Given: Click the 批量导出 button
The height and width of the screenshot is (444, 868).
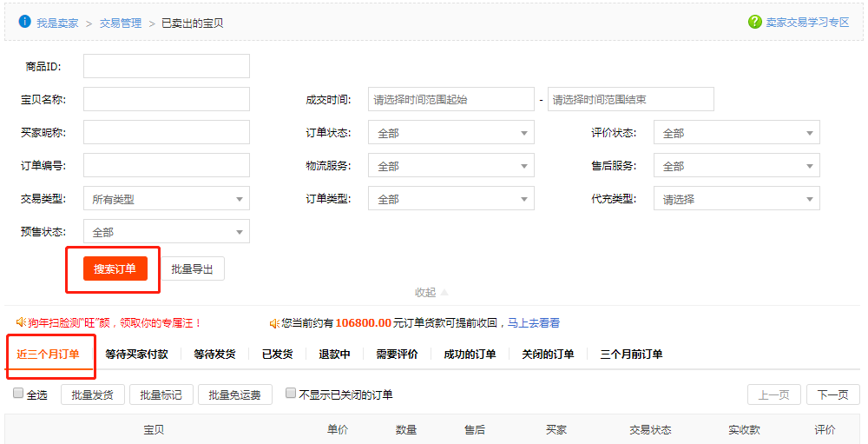Looking at the screenshot, I should pyautogui.click(x=192, y=269).
